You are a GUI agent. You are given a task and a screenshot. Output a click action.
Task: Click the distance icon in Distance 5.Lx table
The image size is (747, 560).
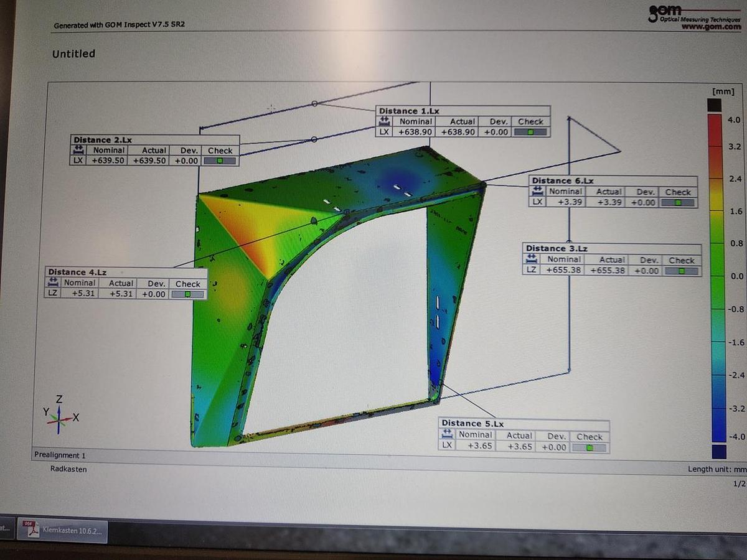[447, 435]
